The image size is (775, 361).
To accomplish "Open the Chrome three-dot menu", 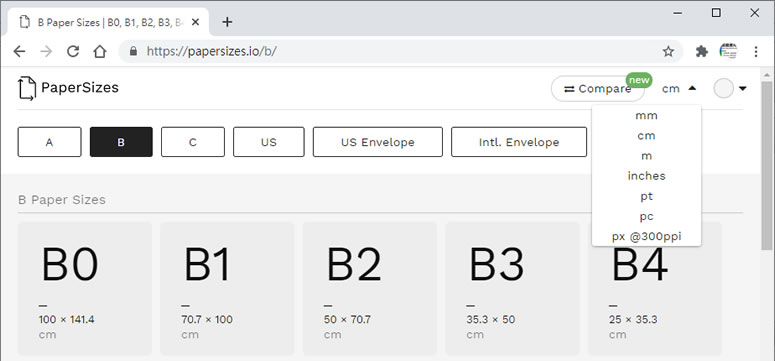I will pos(755,51).
